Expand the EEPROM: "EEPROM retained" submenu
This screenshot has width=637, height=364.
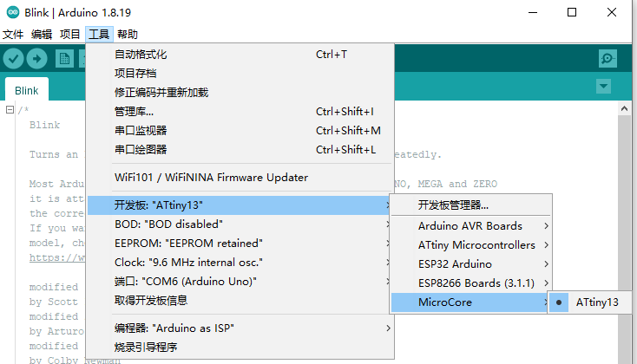point(240,244)
